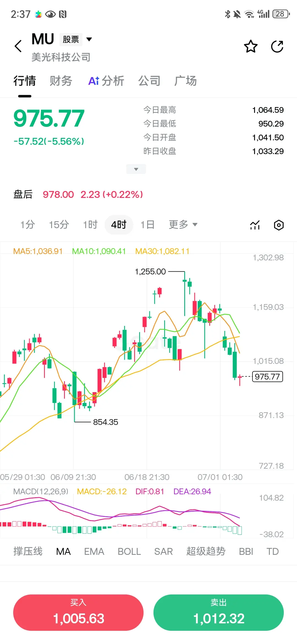Tap the notification muted status icon
The width and height of the screenshot is (297, 644).
pos(237,14)
